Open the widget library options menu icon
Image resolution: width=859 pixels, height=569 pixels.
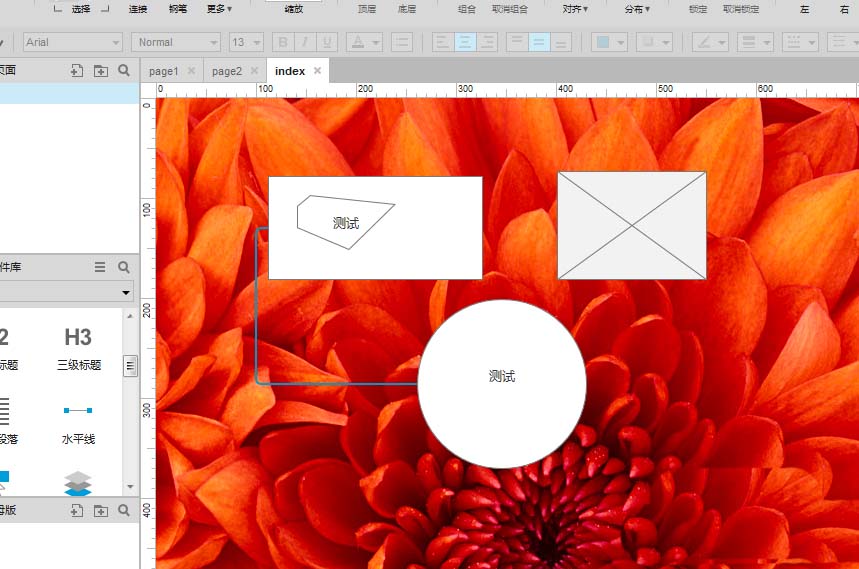coord(100,267)
